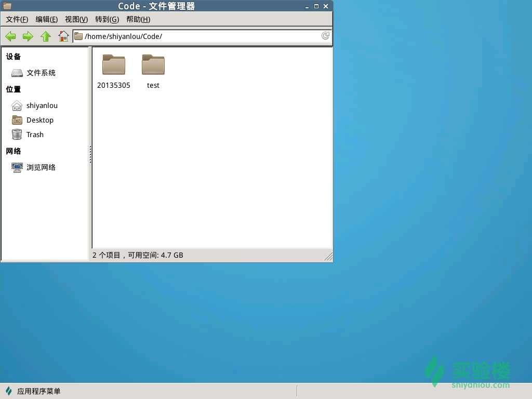Select the test folder icon
This screenshot has height=399, width=532.
point(153,64)
